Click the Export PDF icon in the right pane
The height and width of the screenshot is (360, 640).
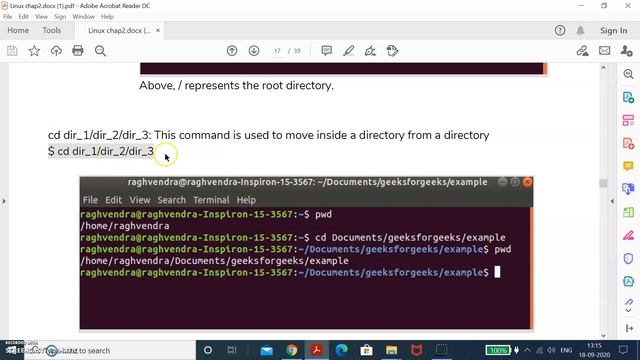coord(628,97)
